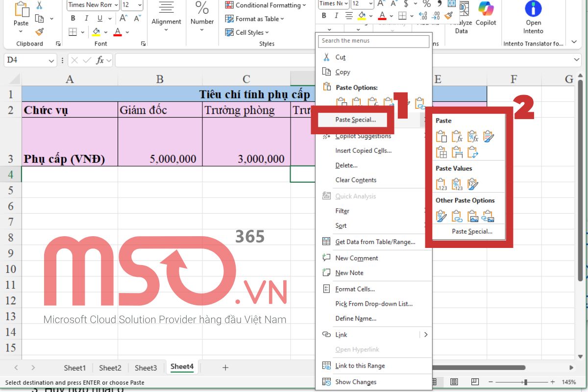
Task: Click the Copy icon in the Clipboard group
Action: pos(40,19)
